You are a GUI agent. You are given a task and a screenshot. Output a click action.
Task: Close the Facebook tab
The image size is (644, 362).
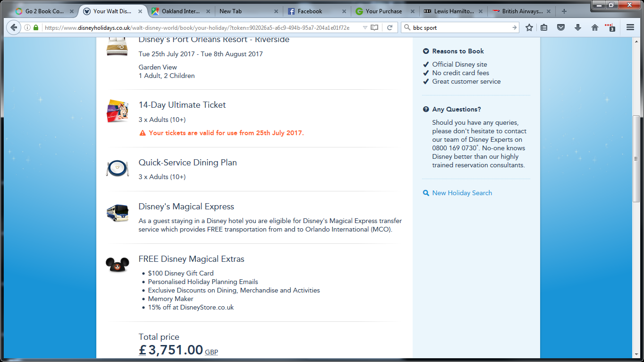(344, 11)
